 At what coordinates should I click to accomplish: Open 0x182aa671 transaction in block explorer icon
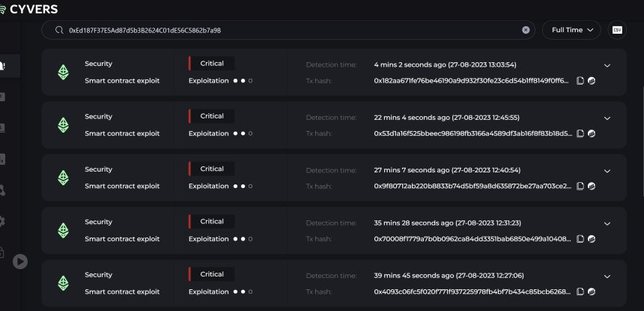pyautogui.click(x=592, y=81)
